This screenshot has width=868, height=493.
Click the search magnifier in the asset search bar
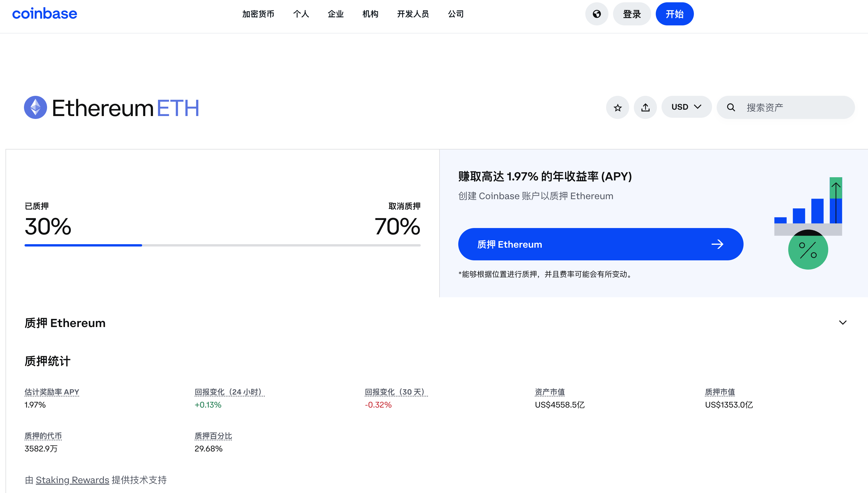tap(731, 107)
